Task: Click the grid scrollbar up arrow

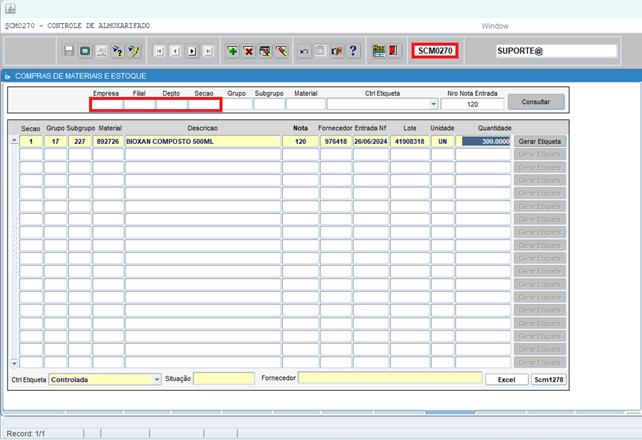Action: 14,140
